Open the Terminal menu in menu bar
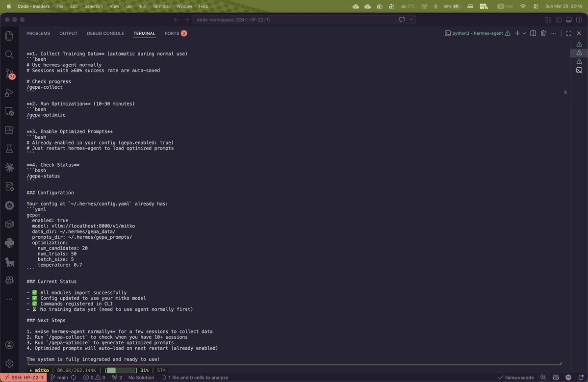This screenshot has height=382, width=588. click(x=161, y=6)
